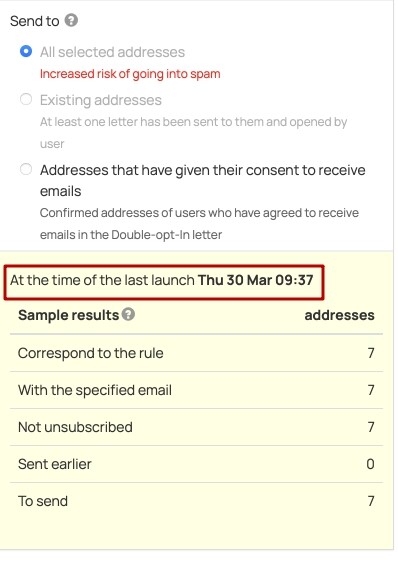
Task: Click the Sent earlier count of 0
Action: point(370,464)
